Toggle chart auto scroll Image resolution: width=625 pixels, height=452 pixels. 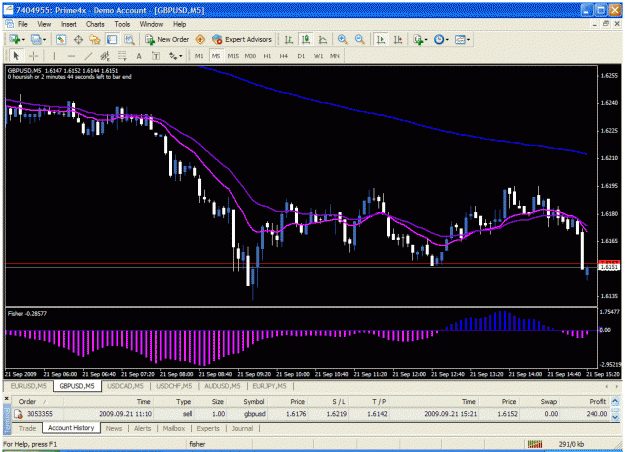[x=381, y=39]
